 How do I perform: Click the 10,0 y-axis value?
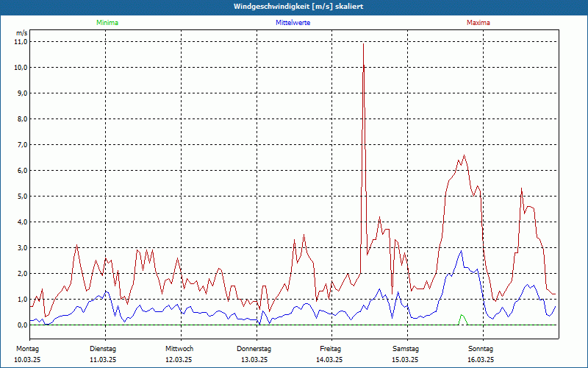(21, 68)
